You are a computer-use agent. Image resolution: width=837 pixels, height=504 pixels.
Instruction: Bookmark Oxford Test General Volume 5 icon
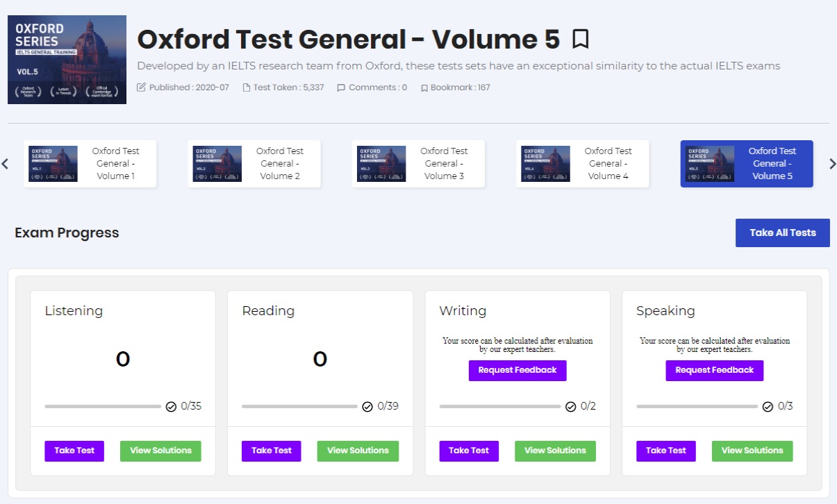[x=581, y=39]
